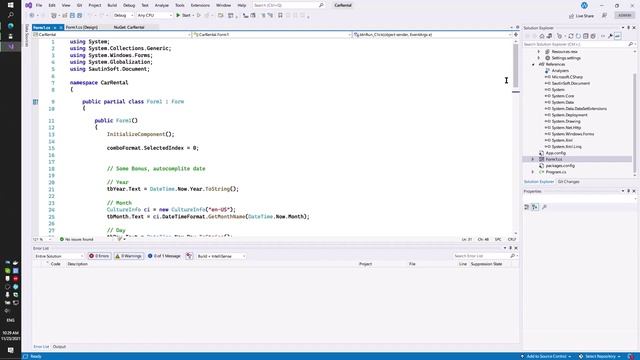Viewport: 640px width, 360px height.
Task: Open the Build menu
Action: [x=112, y=5]
